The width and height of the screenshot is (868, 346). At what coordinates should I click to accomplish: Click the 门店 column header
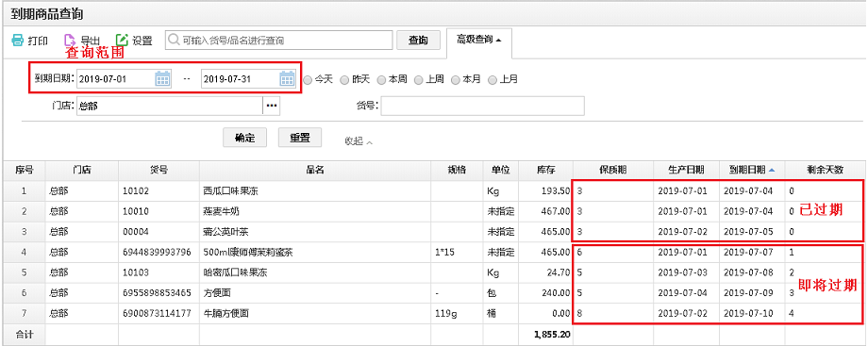click(81, 170)
